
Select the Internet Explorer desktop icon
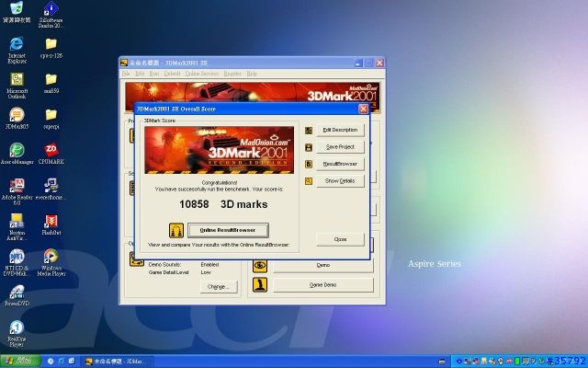tap(17, 50)
